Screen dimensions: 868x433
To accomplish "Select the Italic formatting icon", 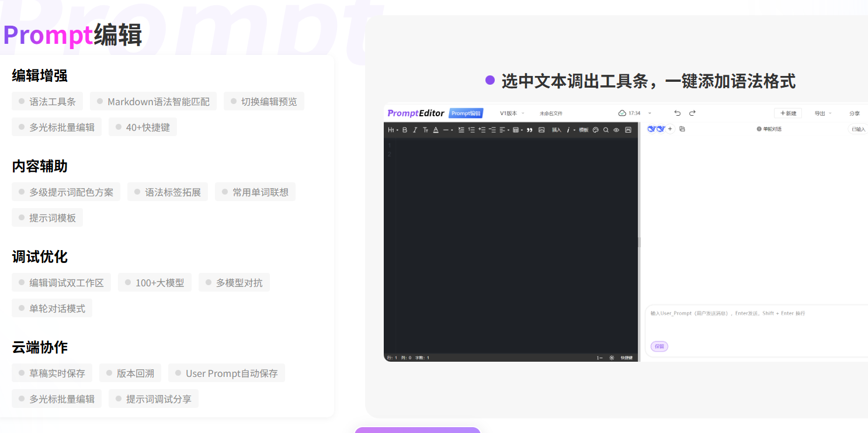I will tap(415, 130).
